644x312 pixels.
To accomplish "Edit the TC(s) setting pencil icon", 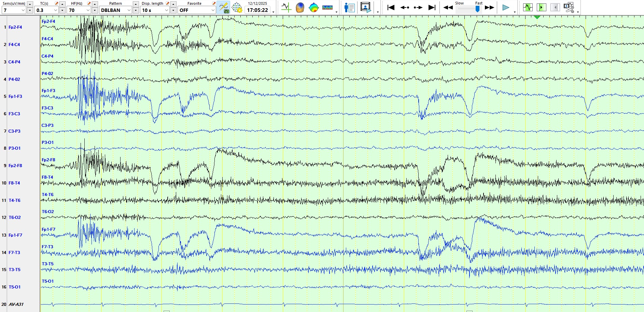I will click(x=57, y=3).
